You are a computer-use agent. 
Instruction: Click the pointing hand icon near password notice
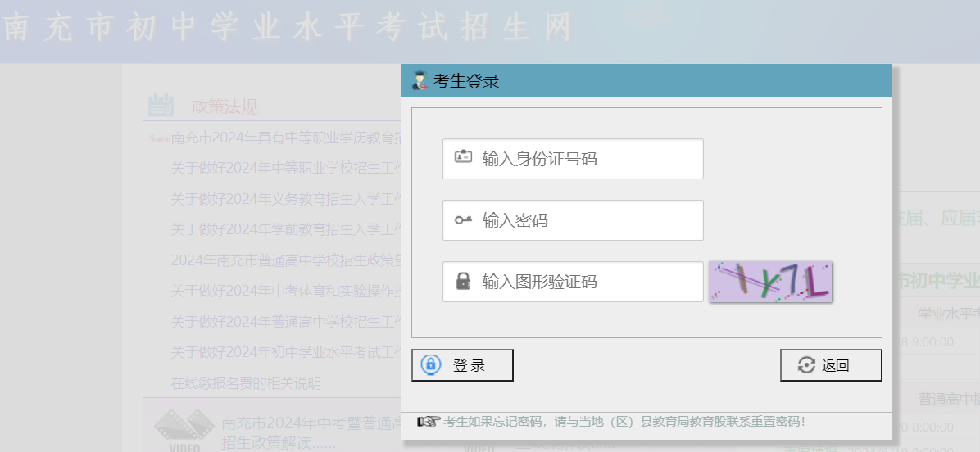pyautogui.click(x=429, y=422)
